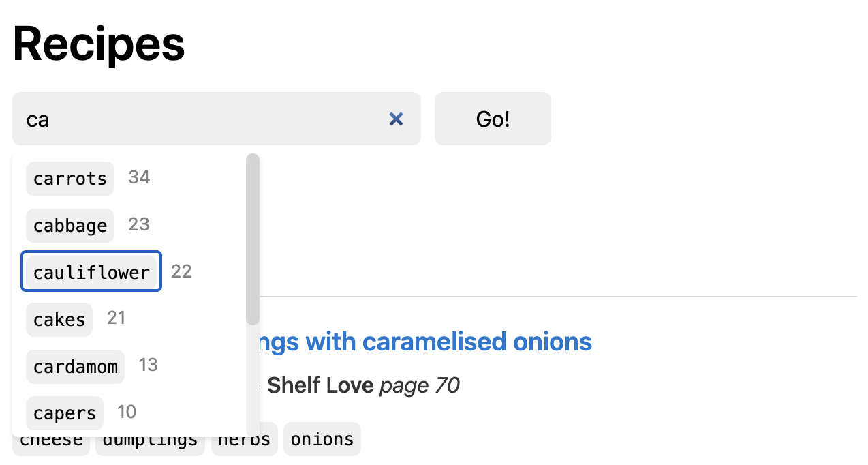This screenshot has width=868, height=465.
Task: Choose the highlighted cauliflower suggestion
Action: (91, 271)
